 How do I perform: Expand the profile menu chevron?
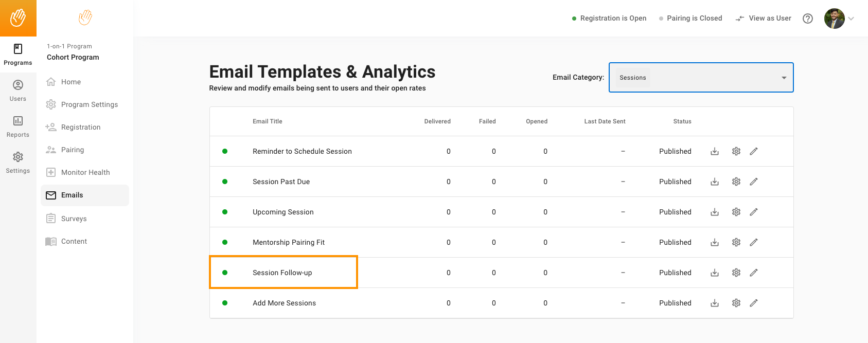coord(851,19)
